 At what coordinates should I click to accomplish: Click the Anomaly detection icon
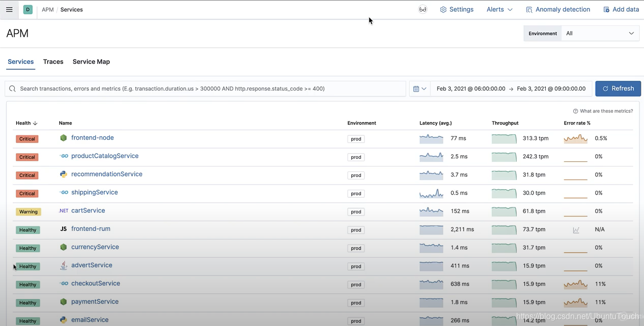coord(529,10)
